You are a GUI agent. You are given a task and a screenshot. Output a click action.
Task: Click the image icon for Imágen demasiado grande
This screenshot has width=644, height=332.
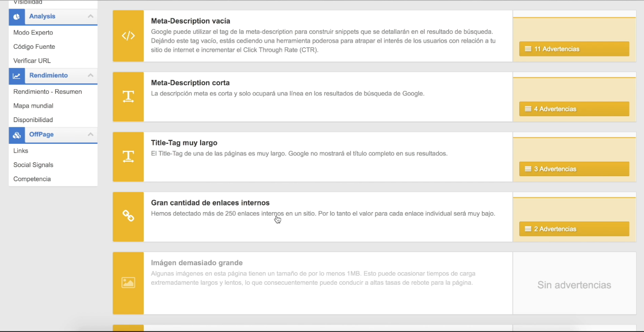pos(128,283)
